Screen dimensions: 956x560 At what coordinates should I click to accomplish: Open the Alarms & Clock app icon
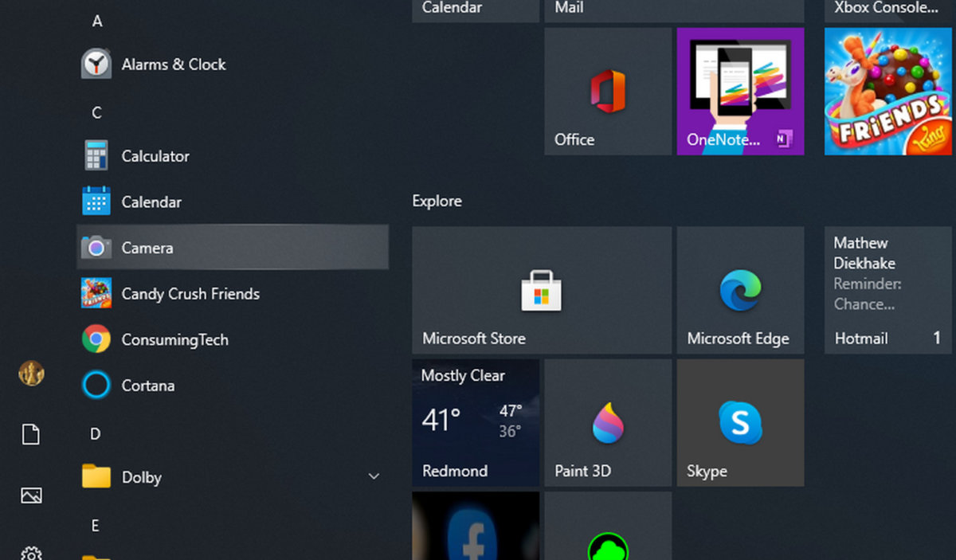pyautogui.click(x=96, y=64)
